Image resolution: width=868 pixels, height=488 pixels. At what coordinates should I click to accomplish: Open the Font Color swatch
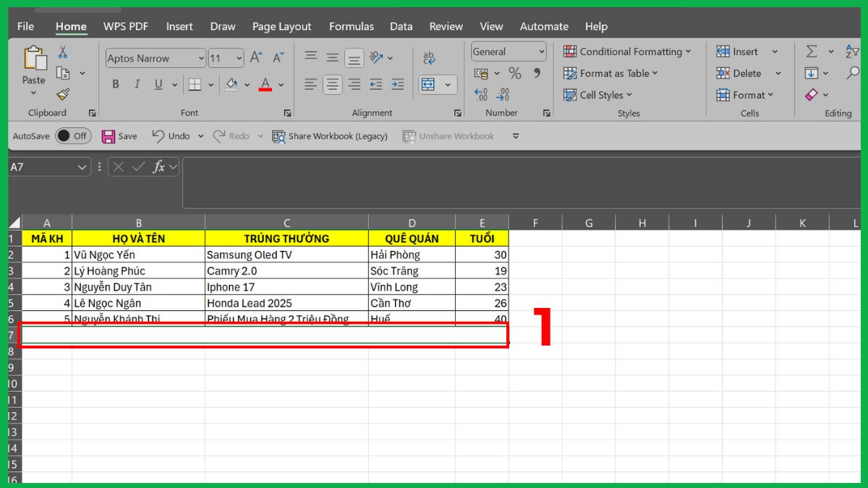click(265, 85)
